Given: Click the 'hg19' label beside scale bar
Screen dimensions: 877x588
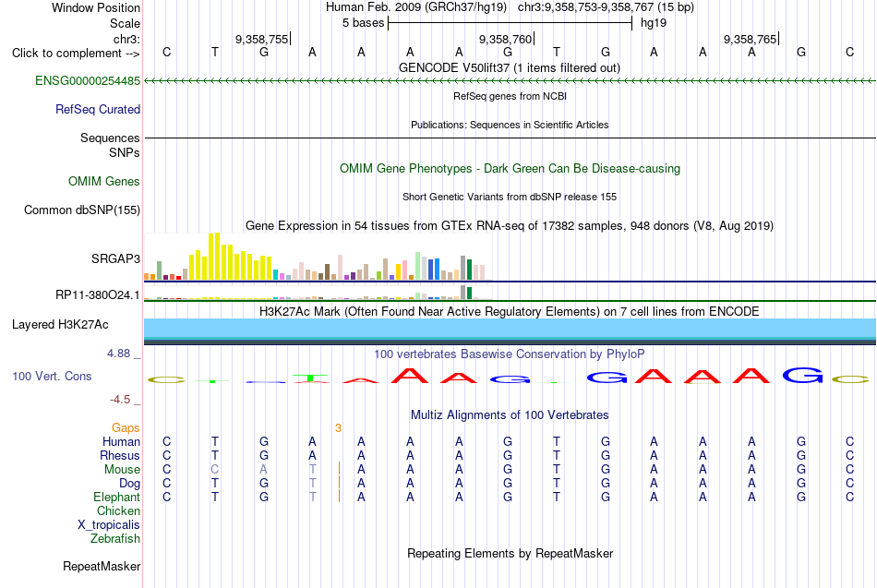Looking at the screenshot, I should coord(654,23).
